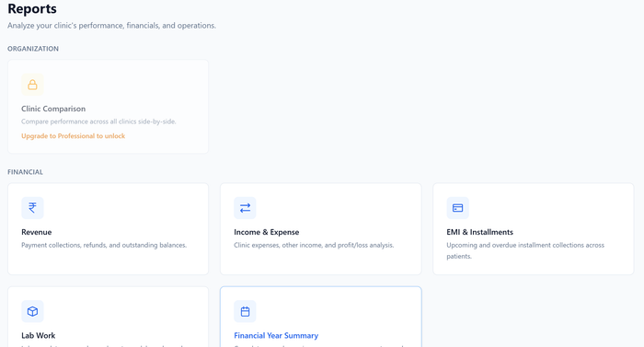The width and height of the screenshot is (644, 347).
Task: Click the 'Clinic expenses, other income' description text
Action: click(x=314, y=245)
